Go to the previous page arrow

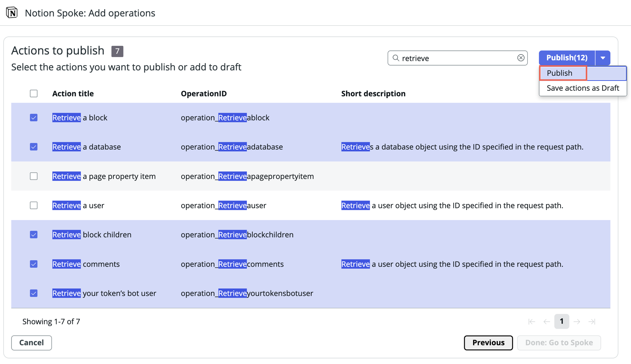tap(546, 322)
